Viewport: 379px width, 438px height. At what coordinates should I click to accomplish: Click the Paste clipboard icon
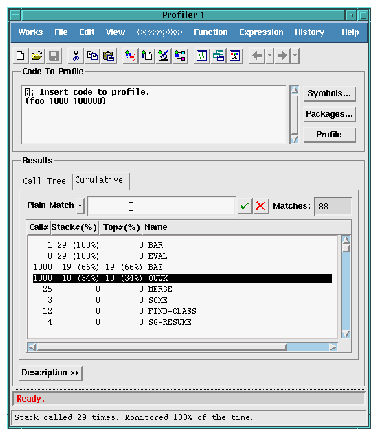[108, 56]
